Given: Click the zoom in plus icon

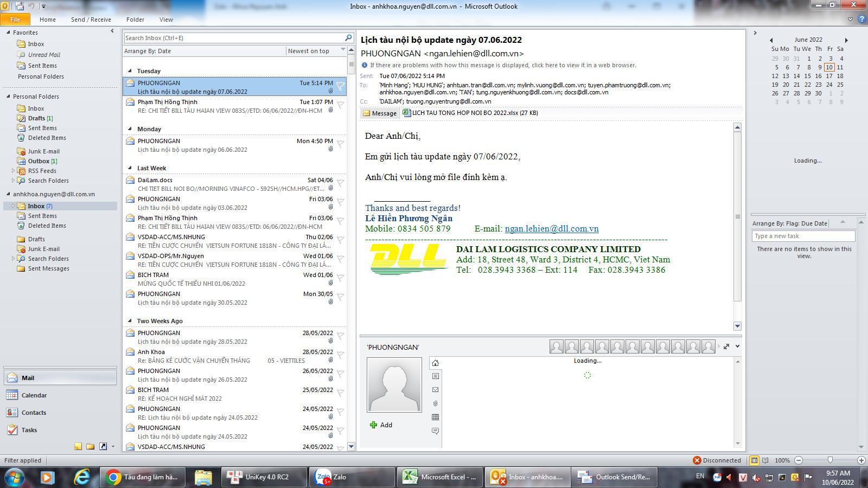Looking at the screenshot, I should click(x=861, y=460).
